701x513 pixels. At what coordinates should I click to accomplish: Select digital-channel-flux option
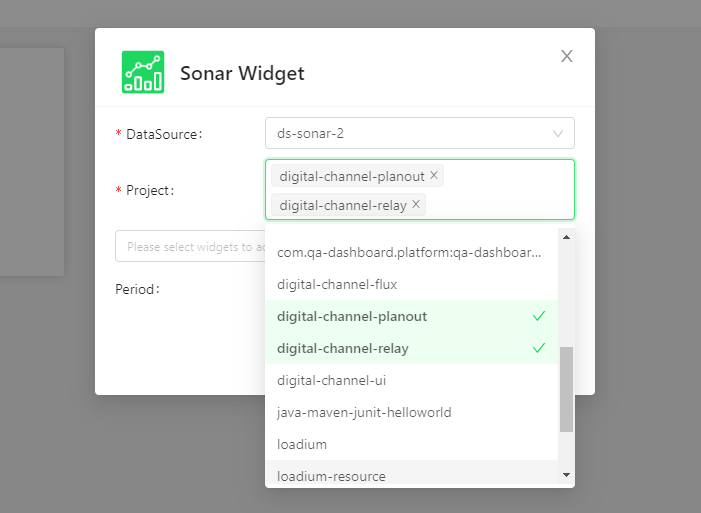[411, 284]
